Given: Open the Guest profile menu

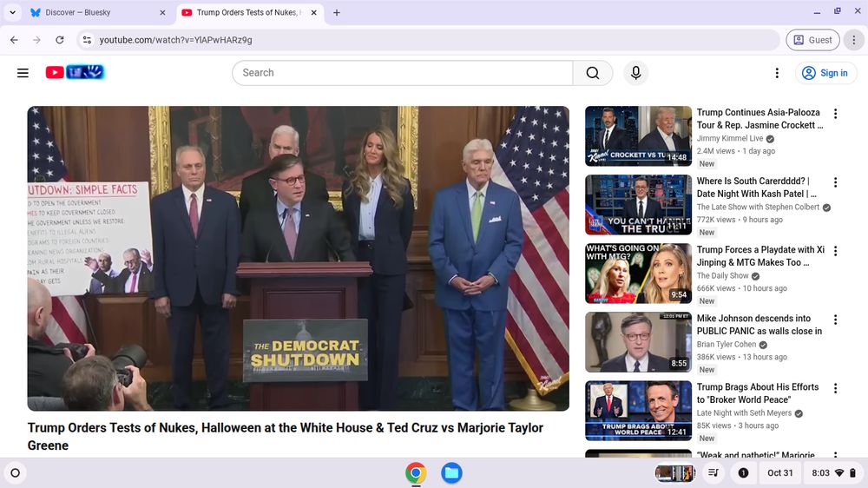Looking at the screenshot, I should pyautogui.click(x=812, y=40).
